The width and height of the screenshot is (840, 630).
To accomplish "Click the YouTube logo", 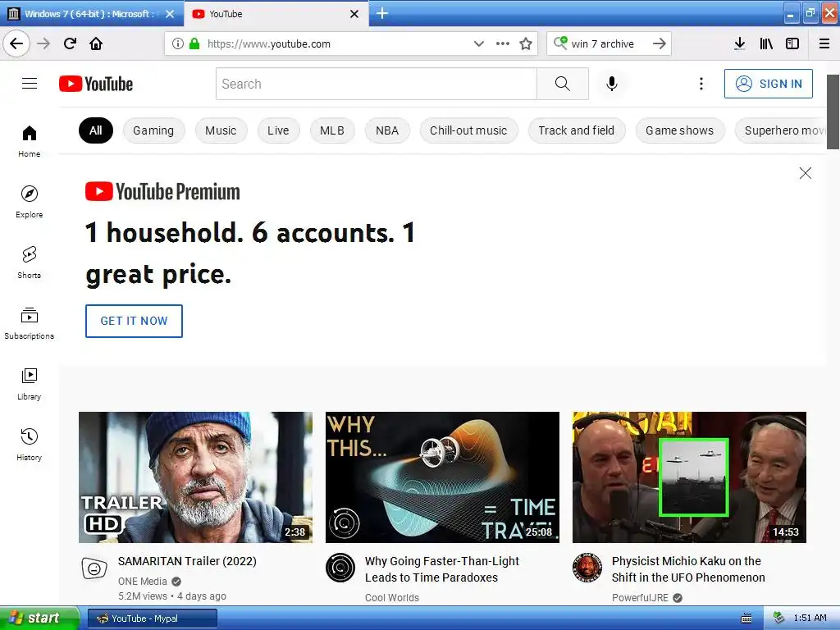I will pos(96,84).
